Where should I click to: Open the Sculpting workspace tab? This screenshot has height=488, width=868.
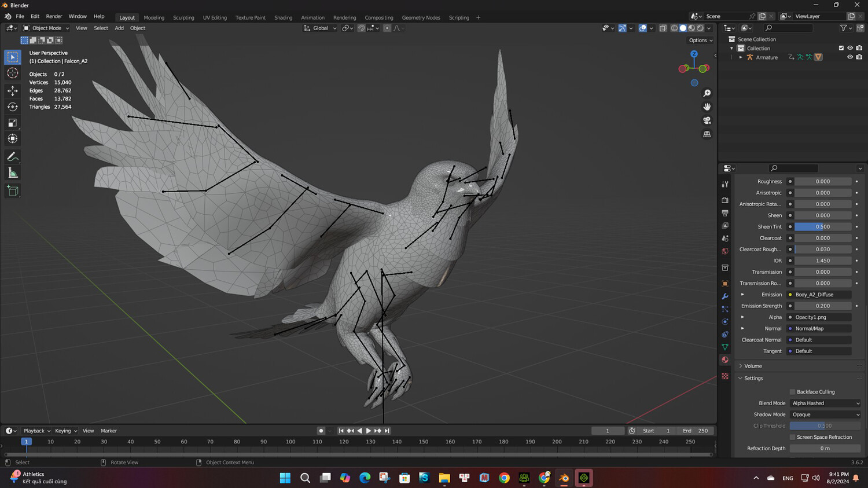pos(183,17)
